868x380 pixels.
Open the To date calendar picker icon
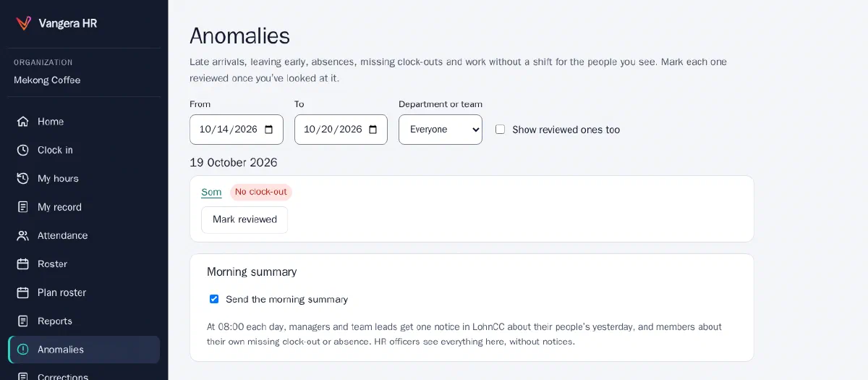(x=373, y=130)
